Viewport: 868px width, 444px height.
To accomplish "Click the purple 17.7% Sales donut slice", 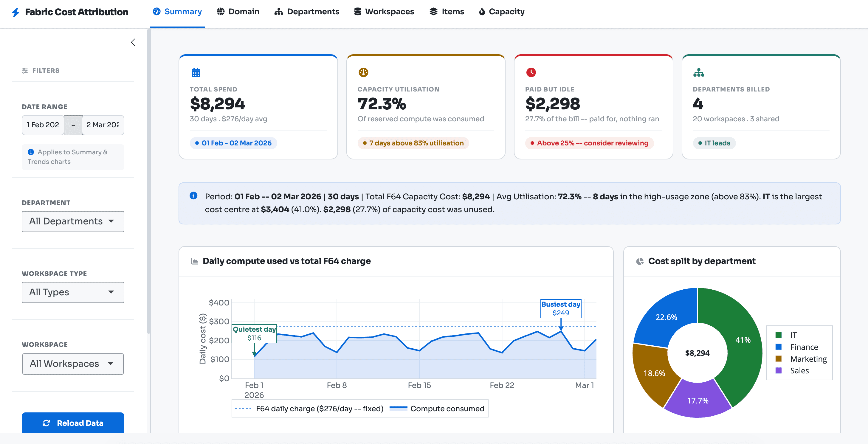I will 697,400.
